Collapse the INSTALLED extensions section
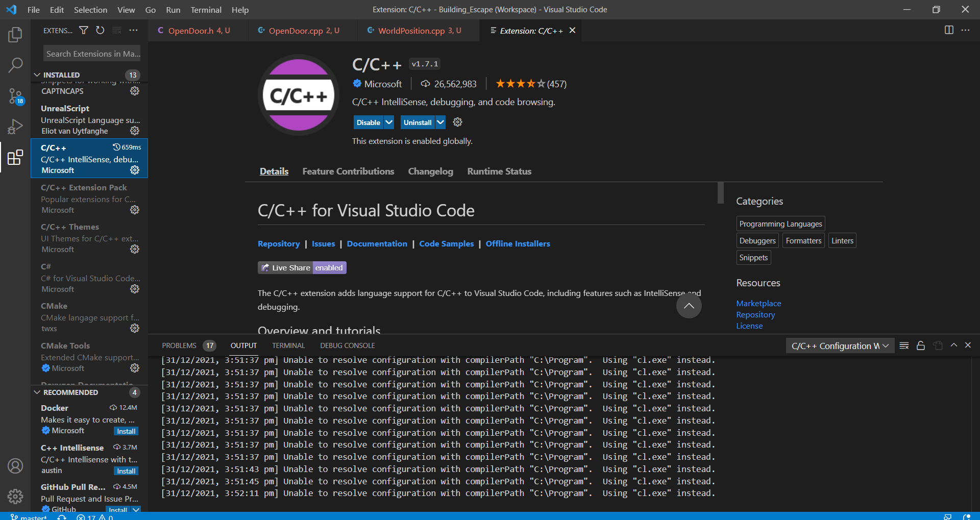 click(x=37, y=75)
